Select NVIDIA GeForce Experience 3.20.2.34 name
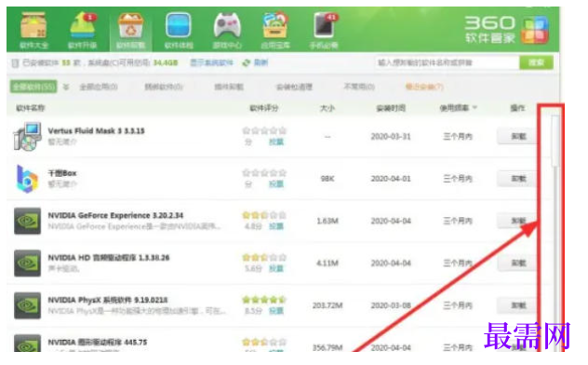 click(115, 215)
